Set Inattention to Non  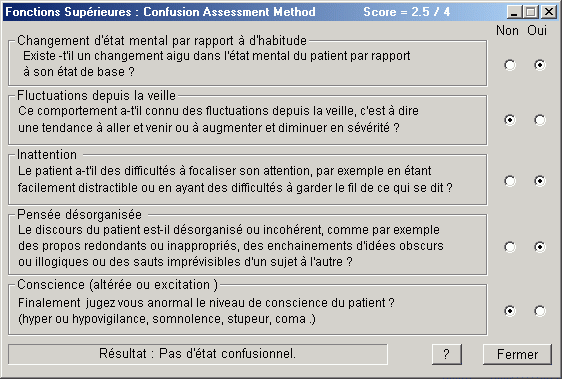point(510,181)
